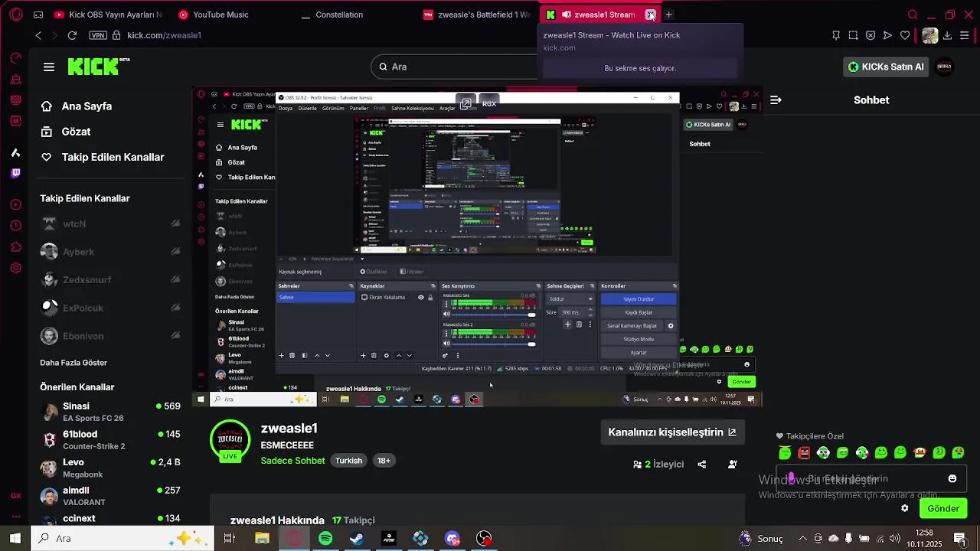The width and height of the screenshot is (980, 551).
Task: Open My Flow send icon
Action: point(888,35)
